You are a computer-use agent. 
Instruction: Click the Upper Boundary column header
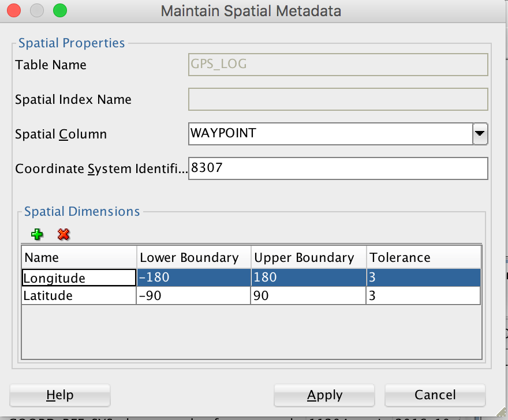pos(308,257)
